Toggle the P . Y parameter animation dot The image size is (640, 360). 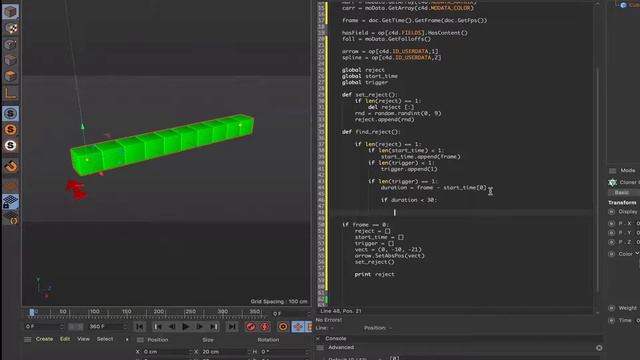pyautogui.click(x=611, y=233)
